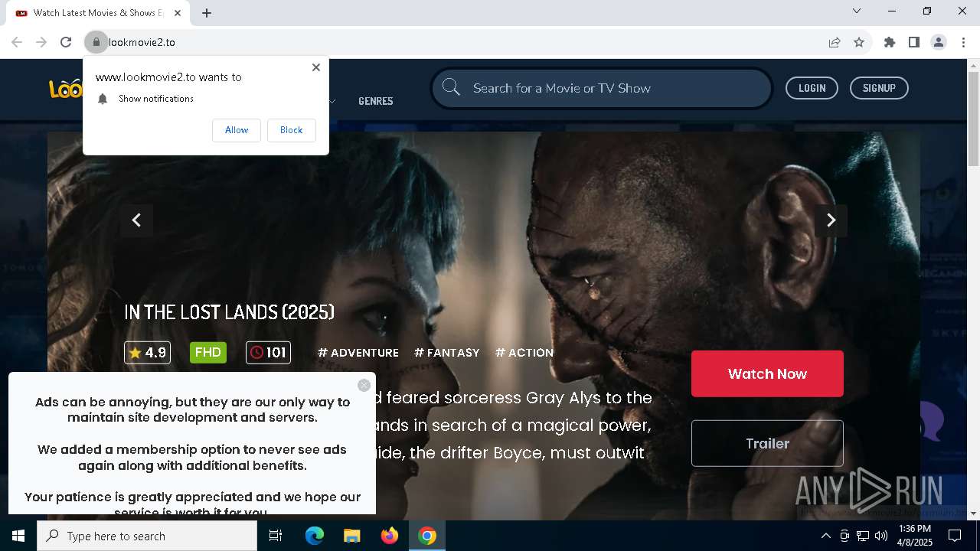980x551 pixels.
Task: Click the page vertical scrollbar thumb
Action: click(973, 119)
